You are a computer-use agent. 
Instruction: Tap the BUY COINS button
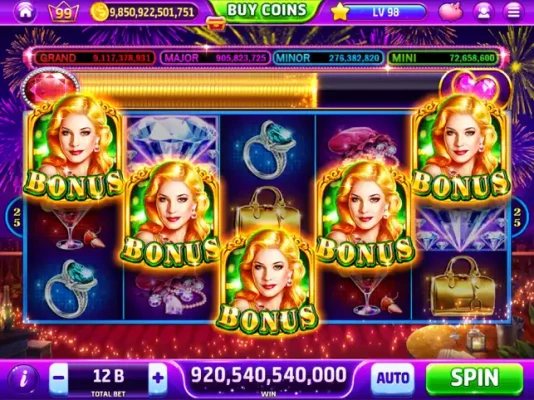pos(266,10)
